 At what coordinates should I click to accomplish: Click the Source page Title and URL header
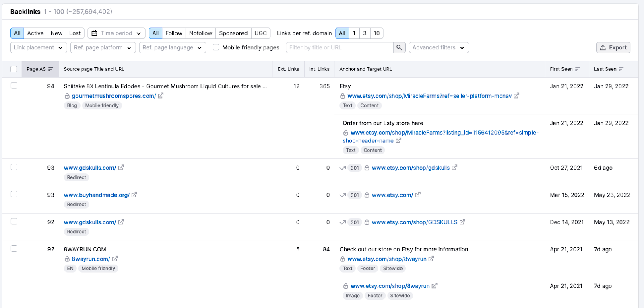(94, 69)
